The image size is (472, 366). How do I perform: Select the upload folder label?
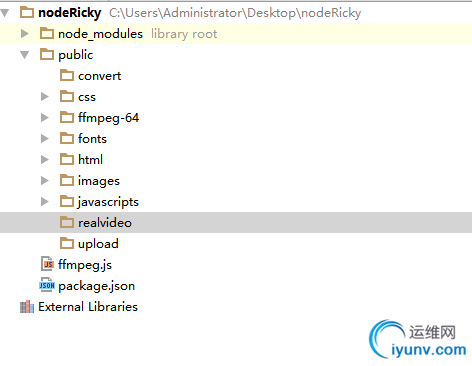click(98, 244)
